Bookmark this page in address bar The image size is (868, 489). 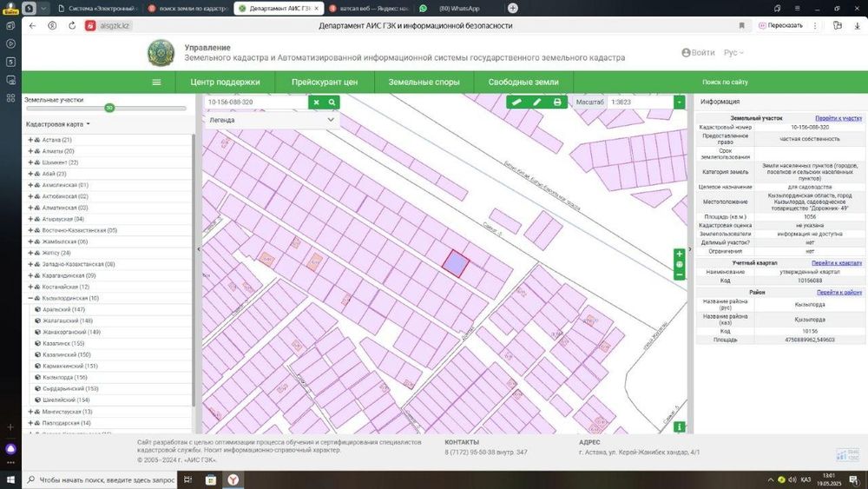click(742, 25)
